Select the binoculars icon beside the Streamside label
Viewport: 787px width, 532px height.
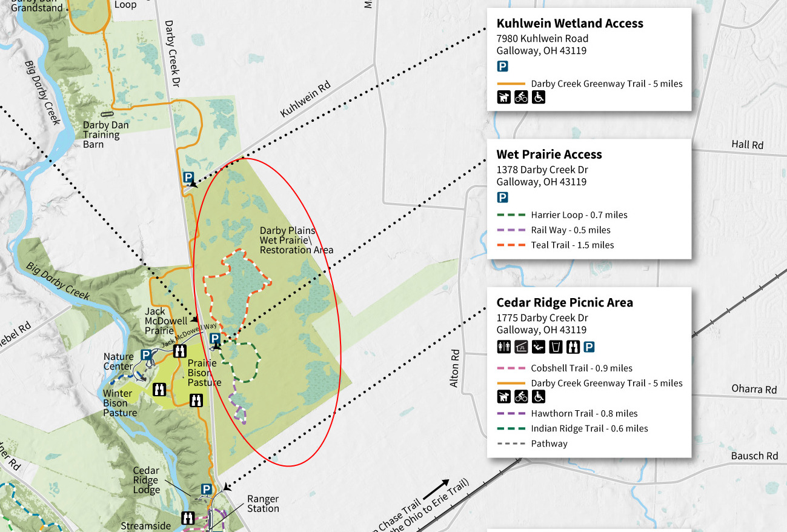pos(188,518)
